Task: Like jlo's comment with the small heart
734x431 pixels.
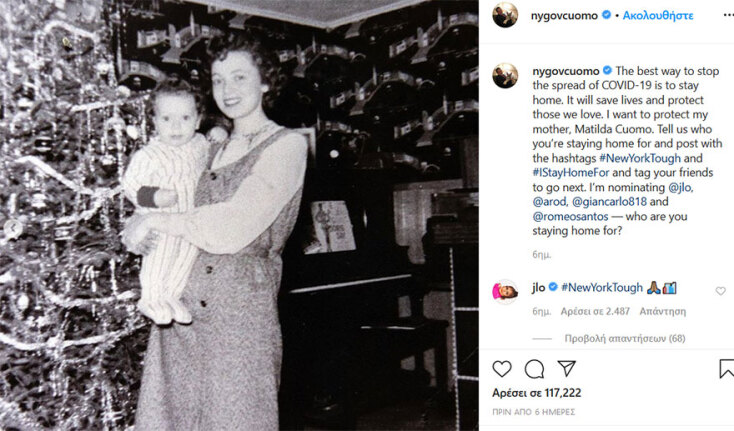Action: (x=720, y=291)
